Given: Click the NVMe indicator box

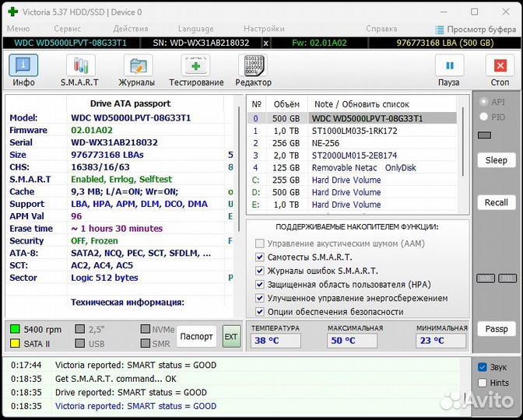Looking at the screenshot, I should pos(145,329).
